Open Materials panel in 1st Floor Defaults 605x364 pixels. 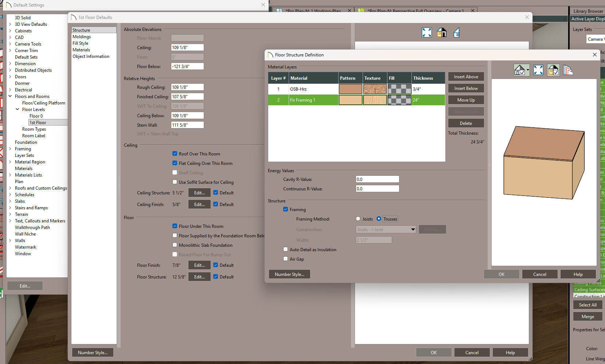(81, 50)
